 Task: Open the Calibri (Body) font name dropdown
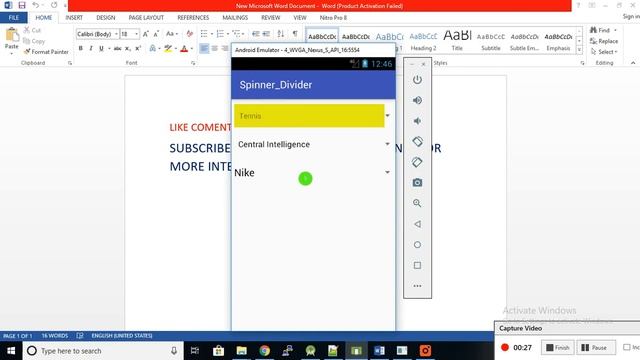pos(116,34)
